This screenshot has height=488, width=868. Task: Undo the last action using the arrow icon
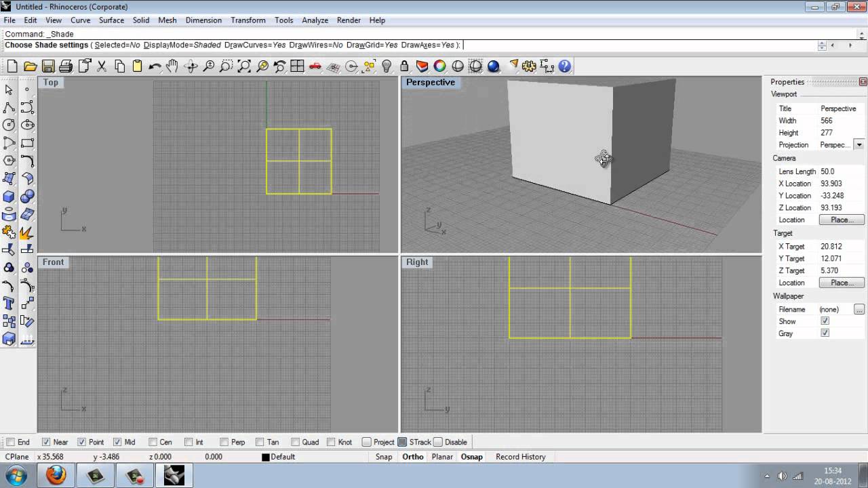[155, 66]
